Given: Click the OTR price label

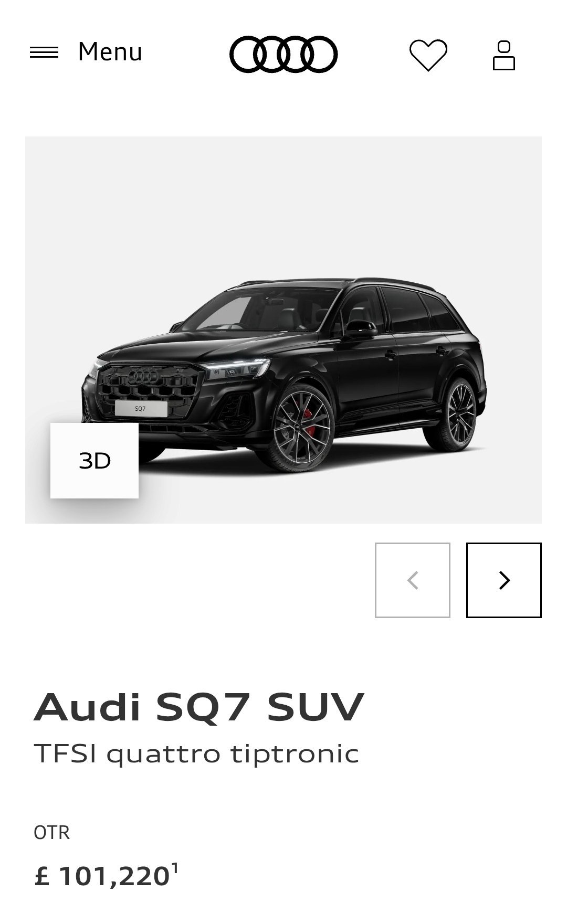Looking at the screenshot, I should (x=51, y=833).
